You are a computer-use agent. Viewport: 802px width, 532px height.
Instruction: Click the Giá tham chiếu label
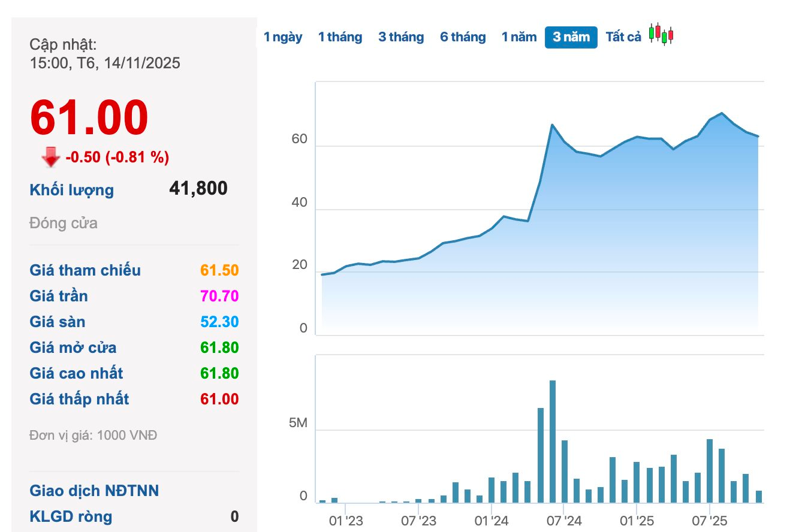tap(85, 270)
